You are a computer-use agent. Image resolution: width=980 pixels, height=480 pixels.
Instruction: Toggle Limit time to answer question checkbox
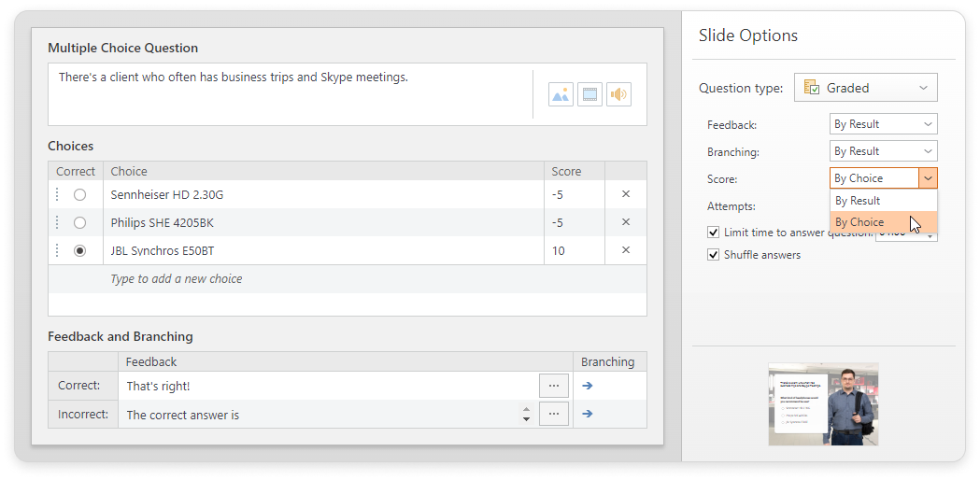(713, 233)
